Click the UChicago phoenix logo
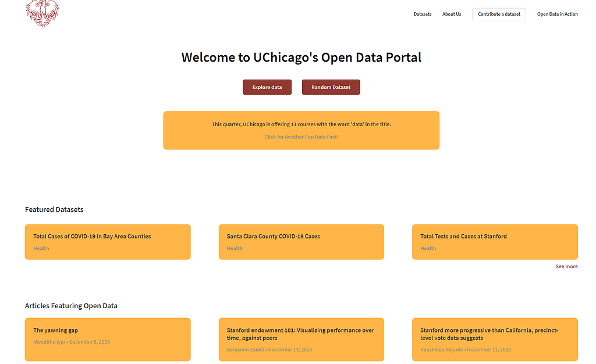 [x=42, y=13]
